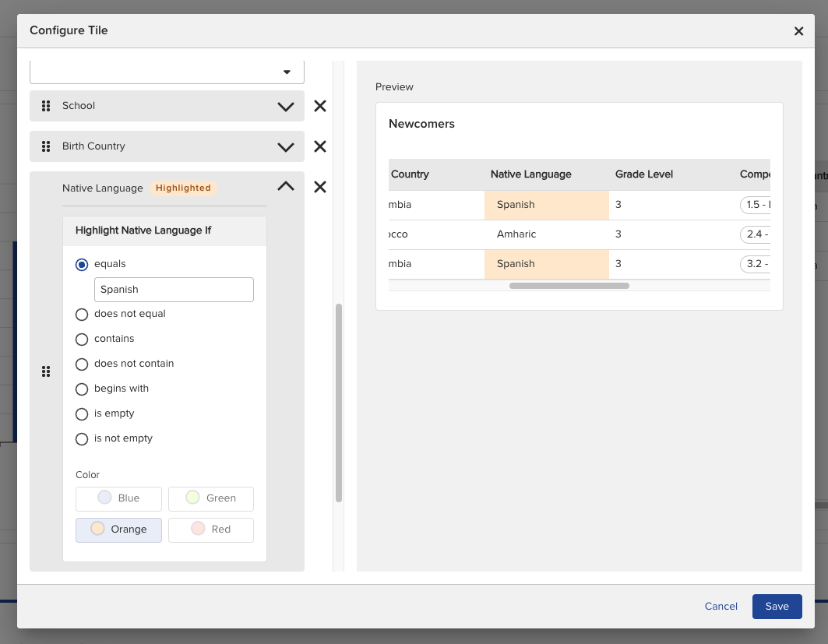Collapse the Native Language column settings

click(x=286, y=186)
